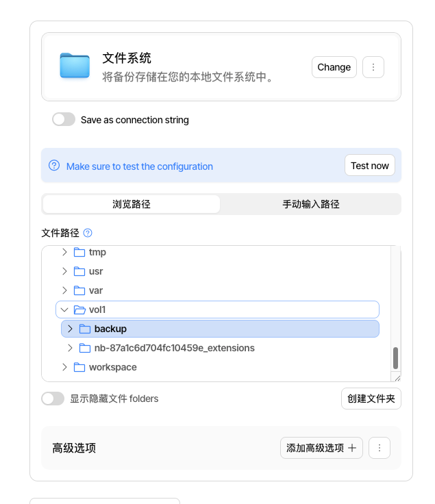
Task: Enable the 显示隐藏文件 folders toggle
Action: pyautogui.click(x=53, y=399)
